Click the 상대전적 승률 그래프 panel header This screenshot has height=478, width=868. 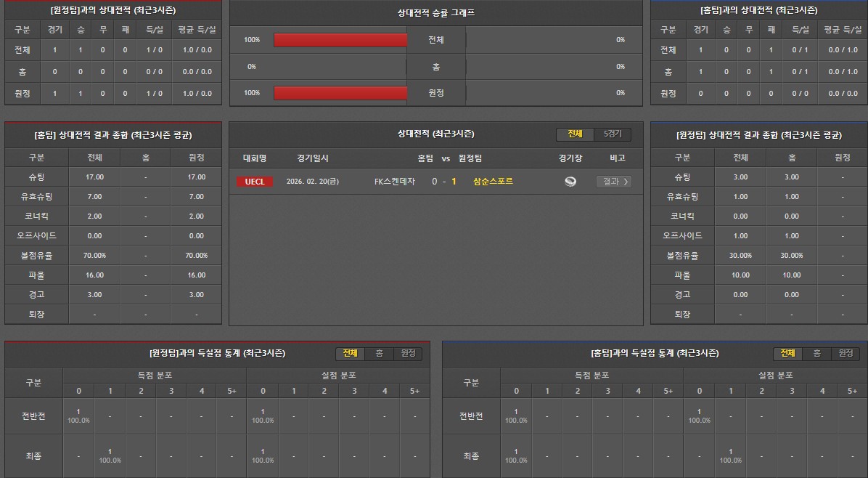(x=435, y=13)
